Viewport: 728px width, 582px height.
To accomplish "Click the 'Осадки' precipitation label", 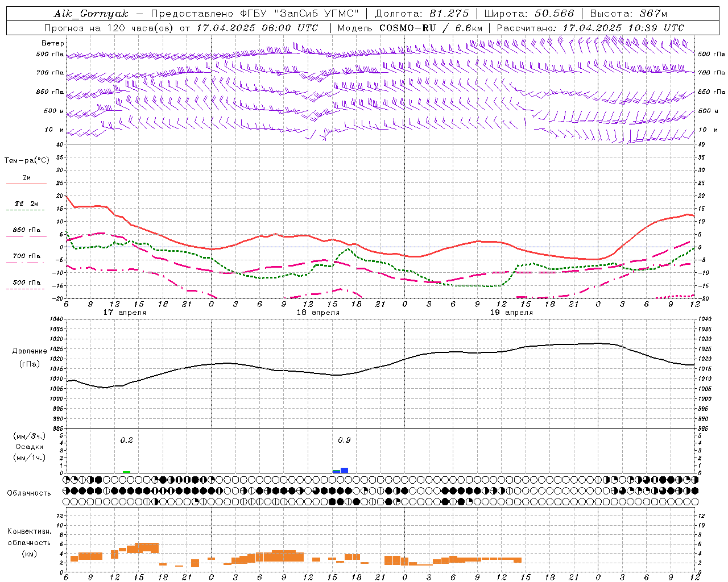I will (x=30, y=447).
